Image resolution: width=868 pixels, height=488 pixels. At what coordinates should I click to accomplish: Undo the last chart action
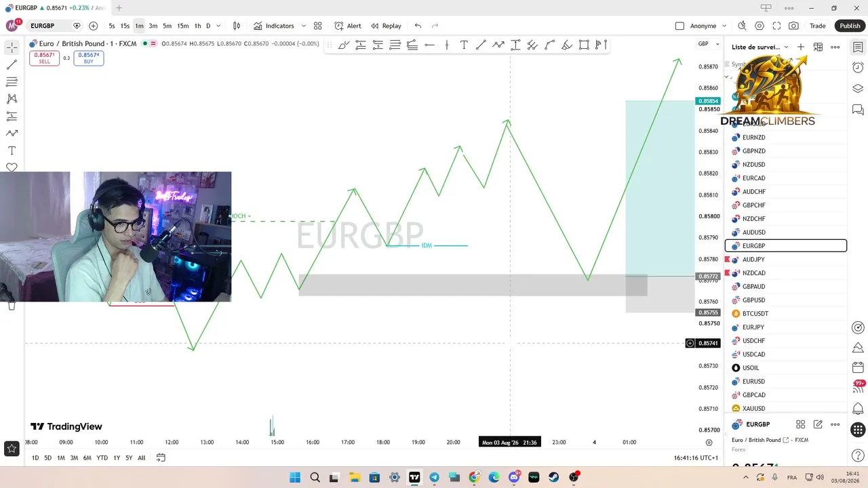[418, 26]
